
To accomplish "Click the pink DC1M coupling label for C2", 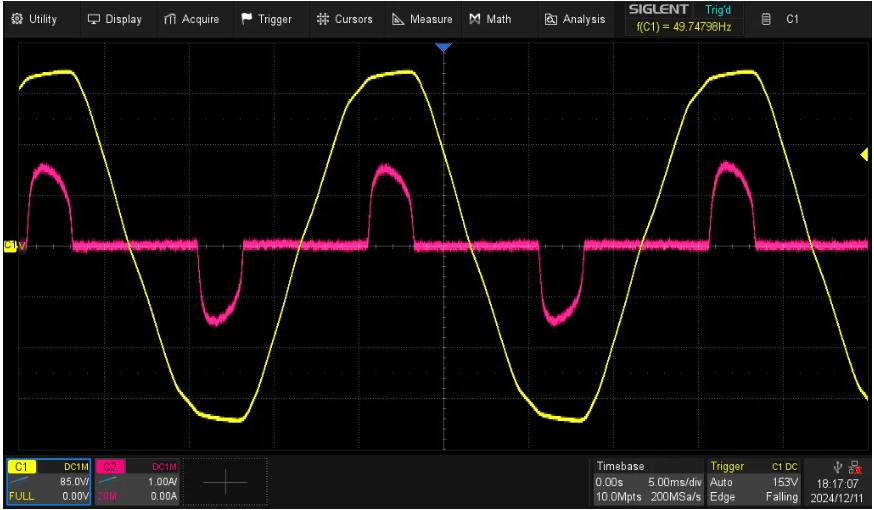I will (x=164, y=467).
